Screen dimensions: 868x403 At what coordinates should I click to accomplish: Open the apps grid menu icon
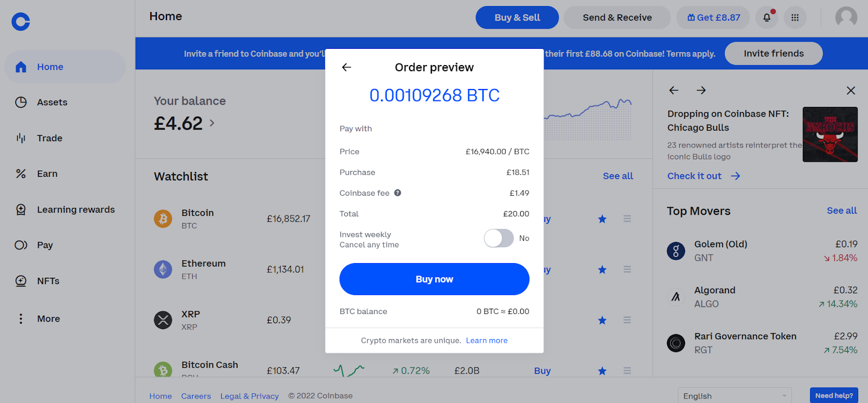pyautogui.click(x=795, y=17)
